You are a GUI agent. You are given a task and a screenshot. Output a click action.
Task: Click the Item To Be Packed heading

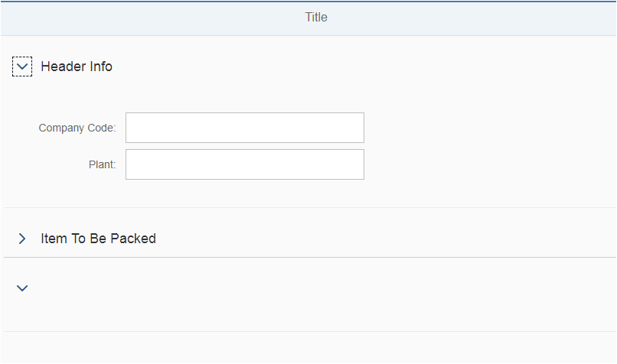click(x=99, y=239)
